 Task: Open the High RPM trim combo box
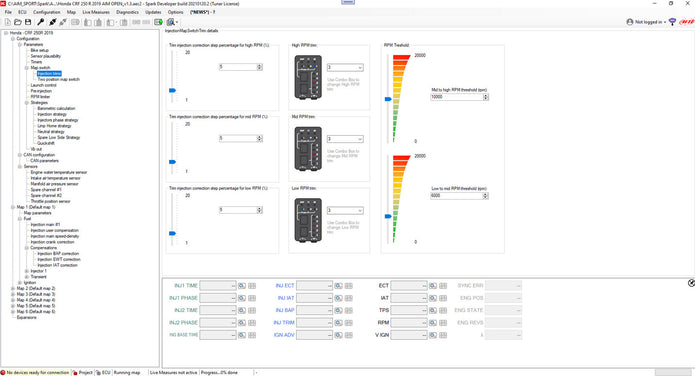[345, 67]
